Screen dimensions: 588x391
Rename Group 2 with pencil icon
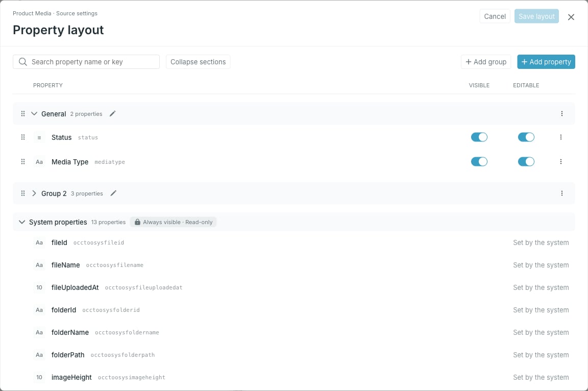pos(113,193)
